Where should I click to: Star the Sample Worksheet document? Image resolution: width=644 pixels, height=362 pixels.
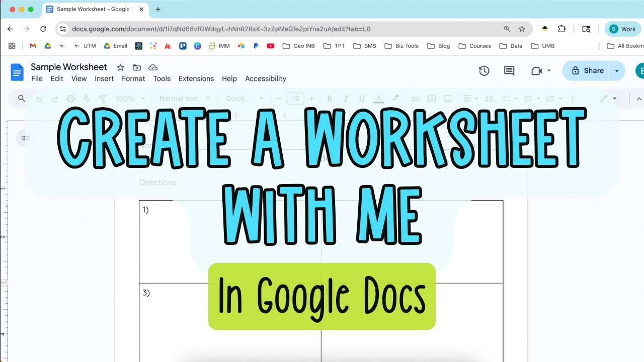[x=120, y=67]
